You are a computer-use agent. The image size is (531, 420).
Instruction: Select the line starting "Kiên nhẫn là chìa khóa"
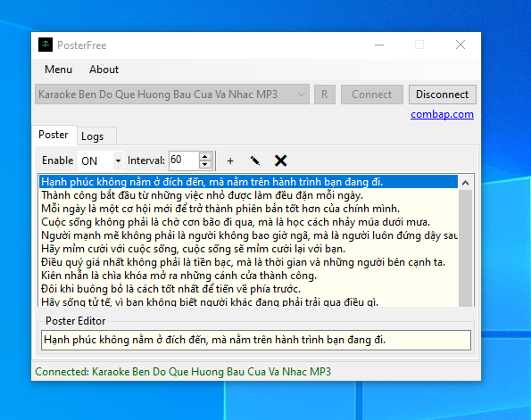[x=249, y=276]
